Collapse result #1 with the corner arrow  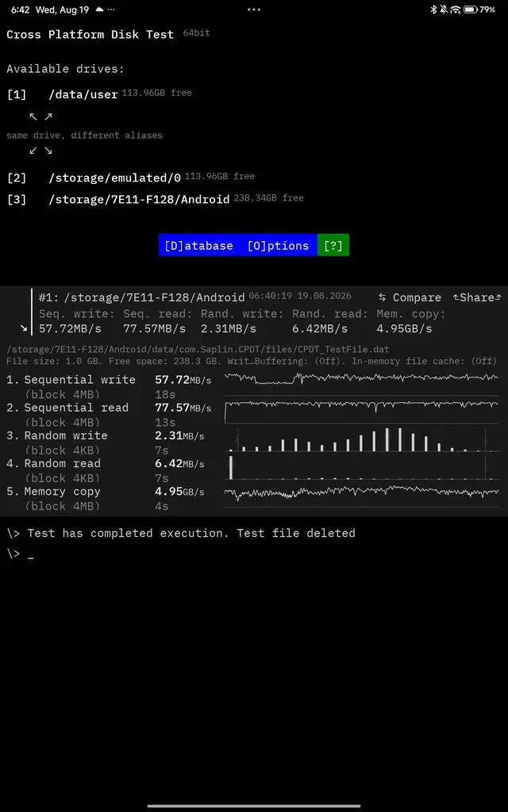(x=24, y=328)
